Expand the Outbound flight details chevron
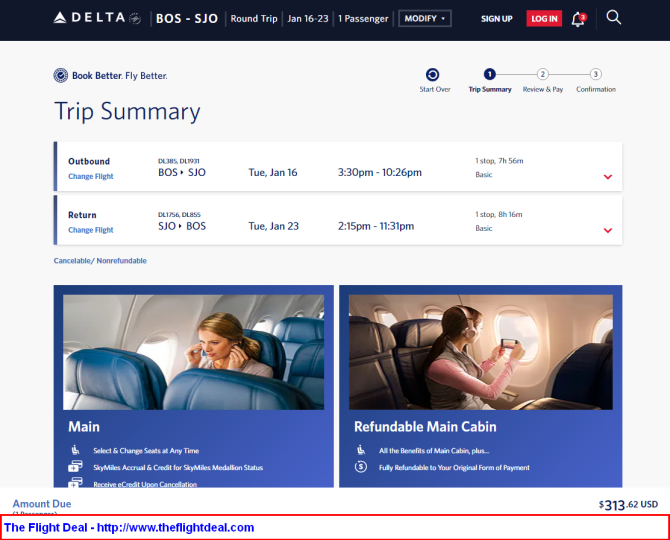670x540 pixels. click(608, 176)
